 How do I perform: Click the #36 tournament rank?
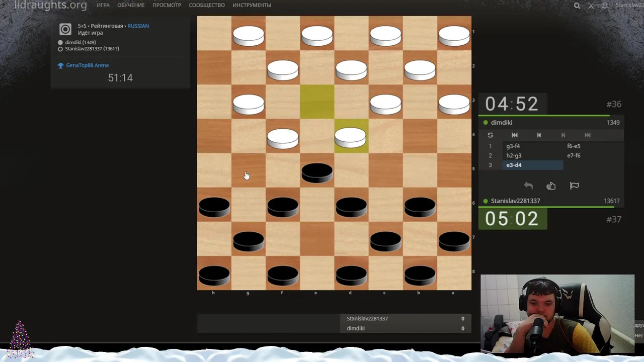click(x=614, y=104)
